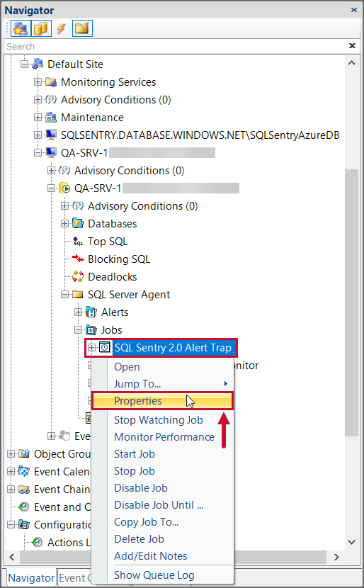
Task: Click the horizontal scrollbar left arrow
Action: 12,557
